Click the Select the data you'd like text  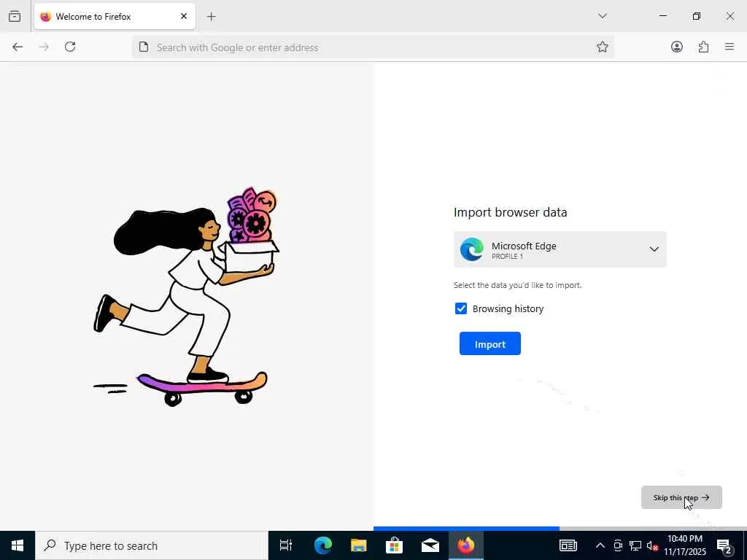517,285
